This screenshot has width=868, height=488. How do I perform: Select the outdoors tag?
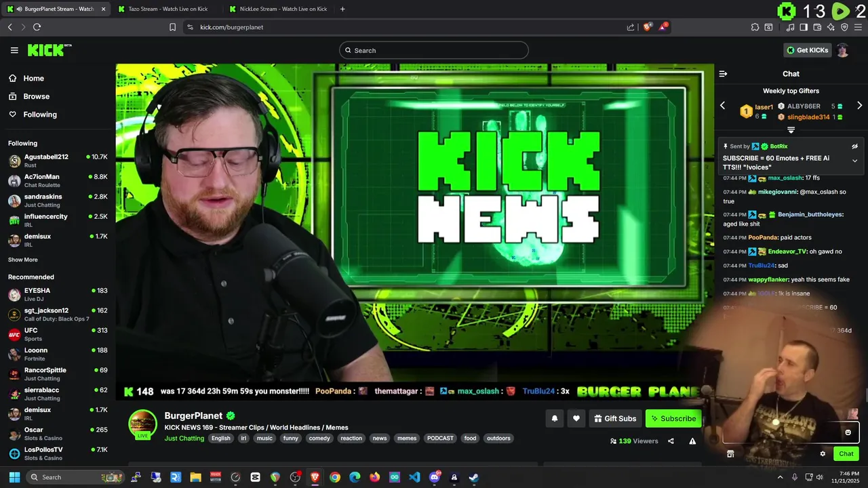point(498,439)
